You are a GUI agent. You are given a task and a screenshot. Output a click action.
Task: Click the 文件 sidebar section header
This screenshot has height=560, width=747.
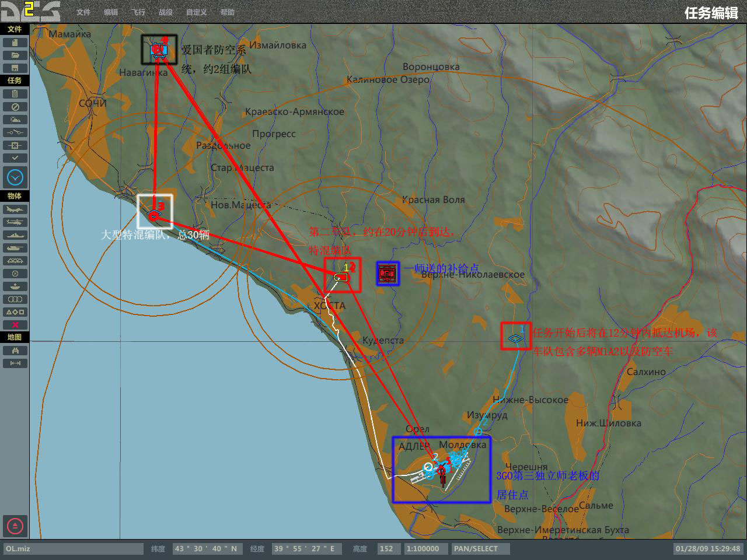(x=15, y=29)
